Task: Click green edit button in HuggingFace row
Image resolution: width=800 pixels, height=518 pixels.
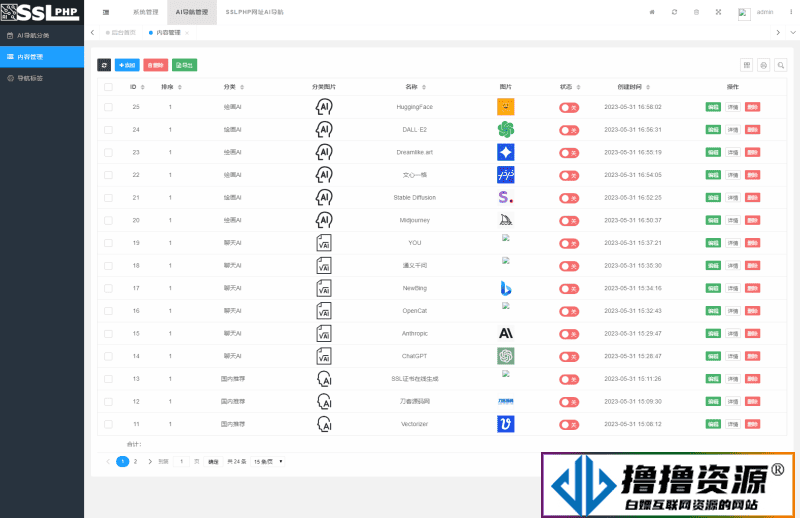Action: coord(713,107)
